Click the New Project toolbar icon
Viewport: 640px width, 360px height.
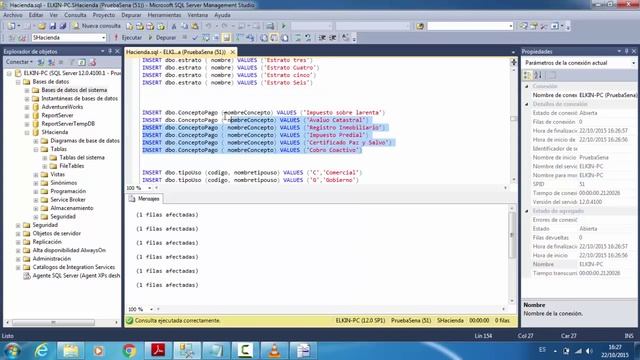pos(11,26)
